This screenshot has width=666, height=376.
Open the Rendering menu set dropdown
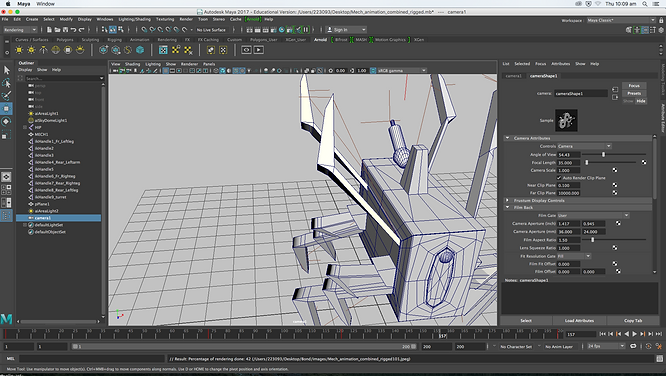click(20, 30)
